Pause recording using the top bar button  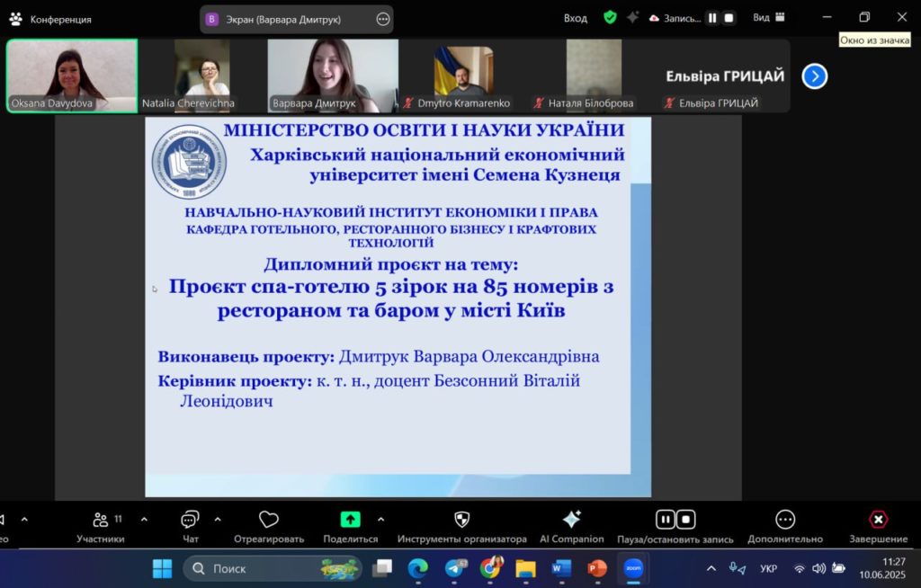(x=711, y=18)
